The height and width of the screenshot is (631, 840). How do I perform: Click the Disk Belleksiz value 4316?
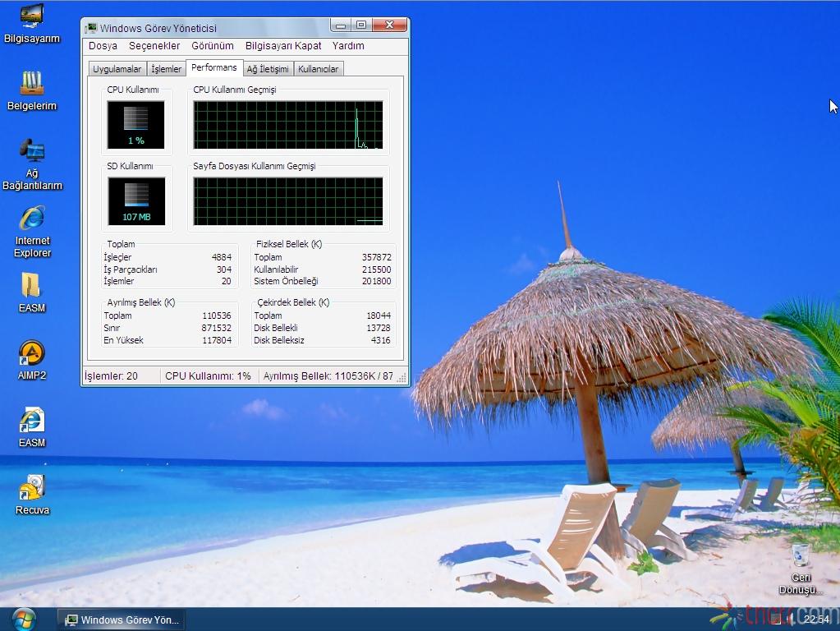(380, 340)
